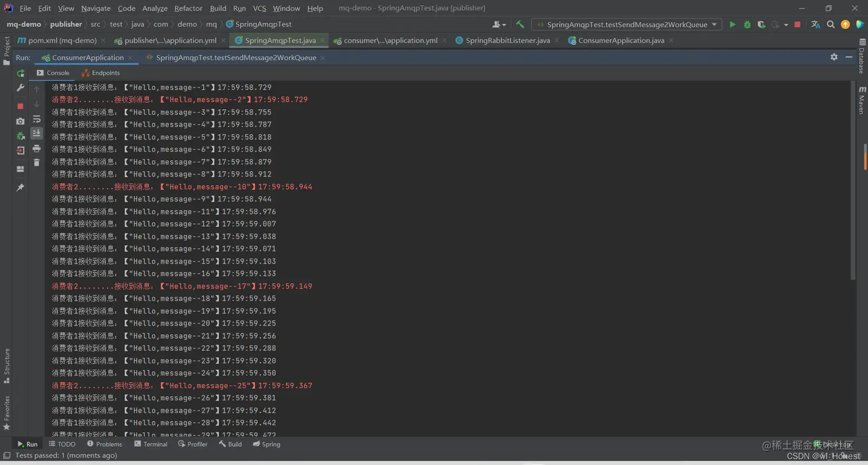The width and height of the screenshot is (868, 465).
Task: Open the VCS menu
Action: [x=259, y=9]
